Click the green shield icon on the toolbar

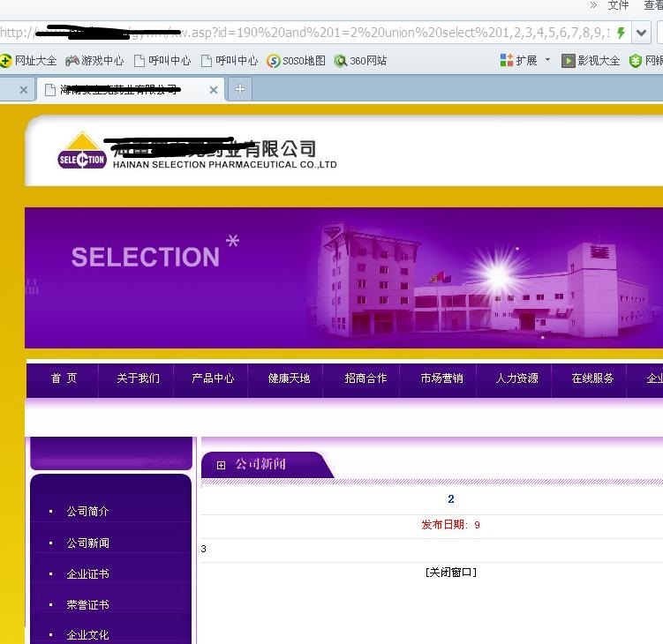(635, 61)
